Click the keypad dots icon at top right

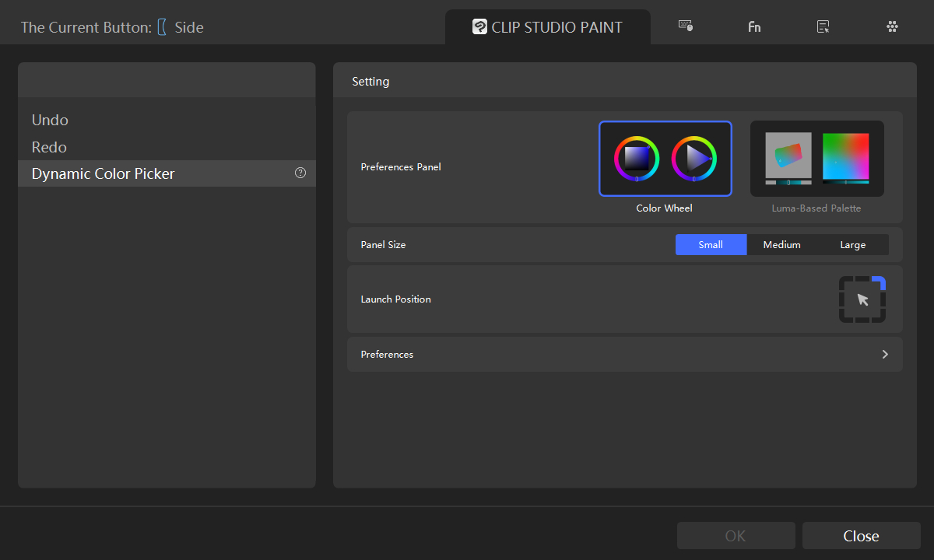point(892,26)
